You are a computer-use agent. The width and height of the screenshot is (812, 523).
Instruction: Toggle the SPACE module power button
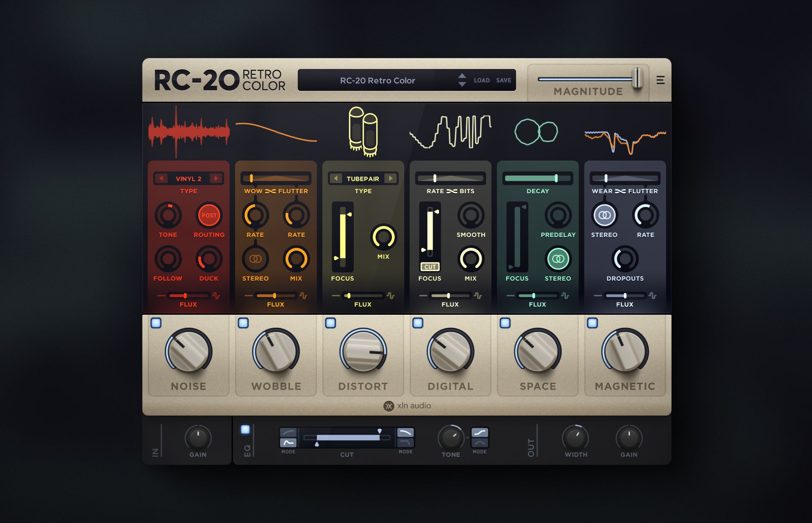[x=505, y=323]
